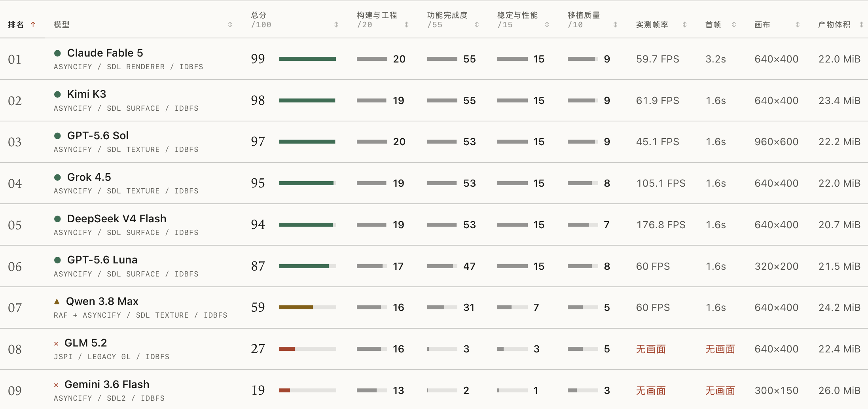Click the green status dot beside GPT-5.6 Sol
Image resolution: width=868 pixels, height=409 pixels.
pyautogui.click(x=57, y=136)
